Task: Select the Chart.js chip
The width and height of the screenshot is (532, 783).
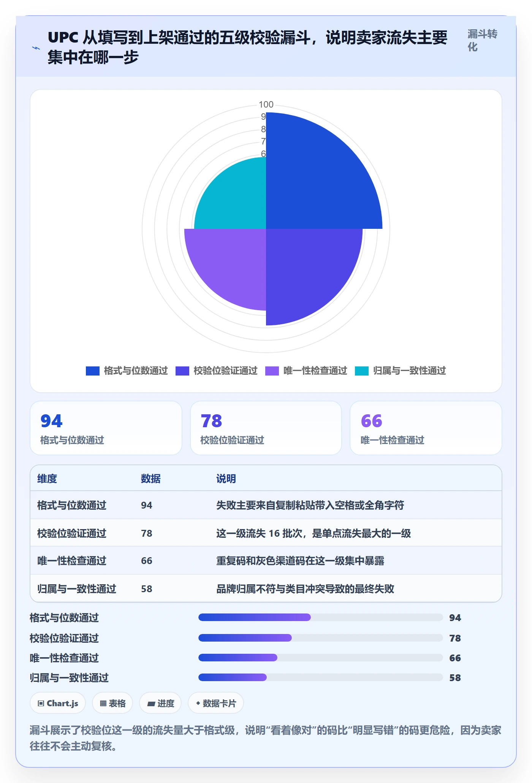Action: (x=58, y=703)
